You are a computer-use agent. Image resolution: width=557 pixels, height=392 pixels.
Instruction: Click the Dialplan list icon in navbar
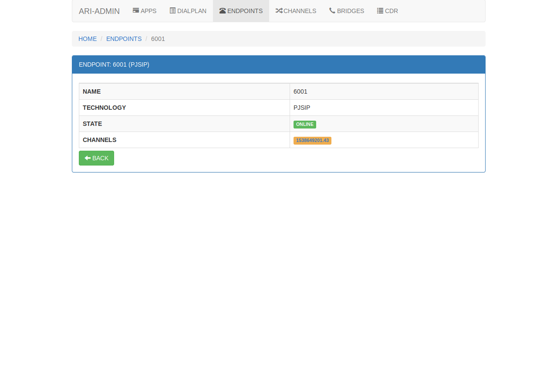point(172,10)
